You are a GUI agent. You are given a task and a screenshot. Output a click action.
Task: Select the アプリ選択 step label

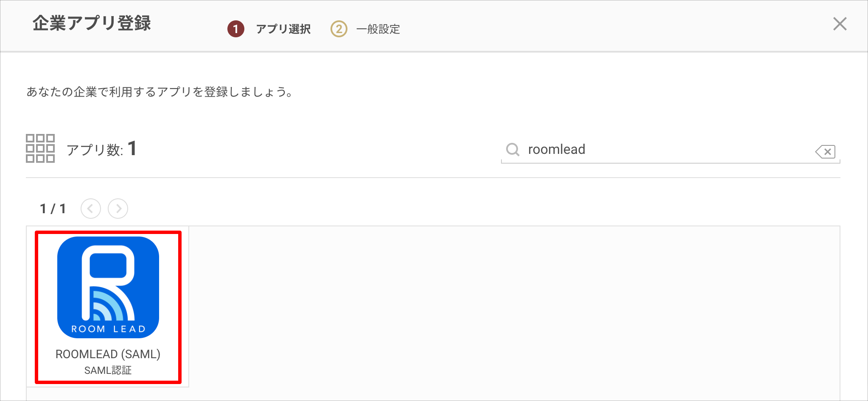(283, 29)
